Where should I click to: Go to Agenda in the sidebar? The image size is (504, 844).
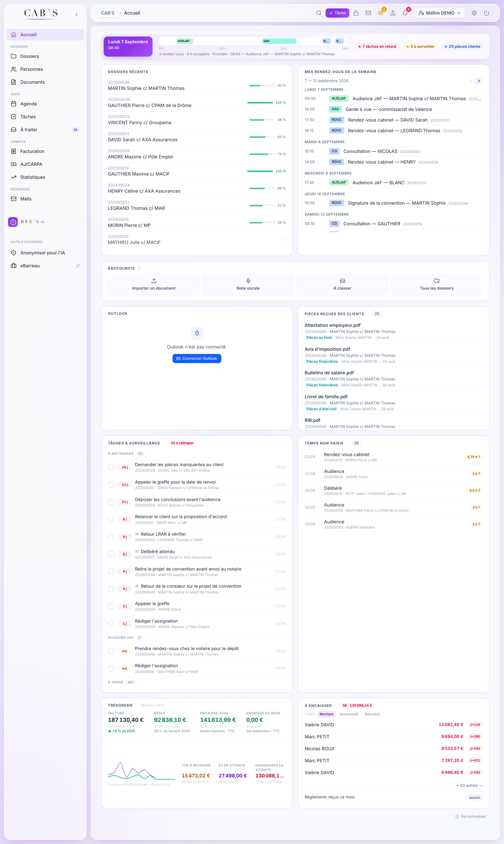[45, 104]
